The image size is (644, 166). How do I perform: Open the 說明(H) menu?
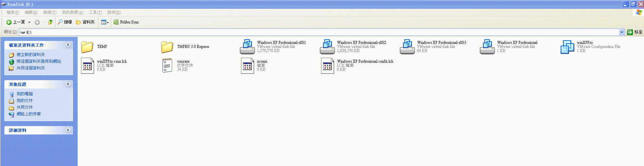pos(114,12)
